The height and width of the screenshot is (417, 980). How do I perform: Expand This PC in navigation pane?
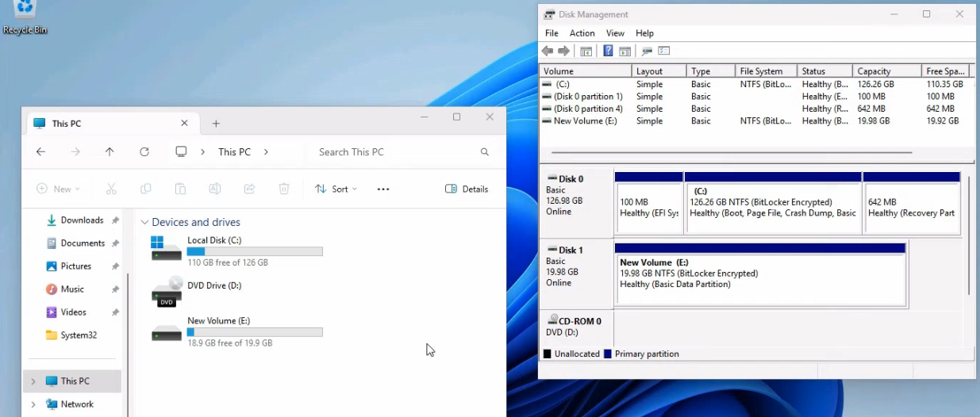pyautogui.click(x=33, y=381)
